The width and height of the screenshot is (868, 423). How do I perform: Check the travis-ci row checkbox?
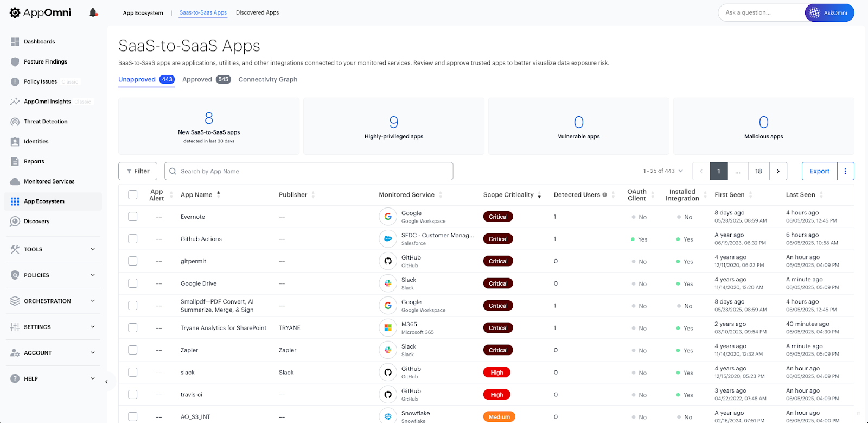click(x=132, y=395)
